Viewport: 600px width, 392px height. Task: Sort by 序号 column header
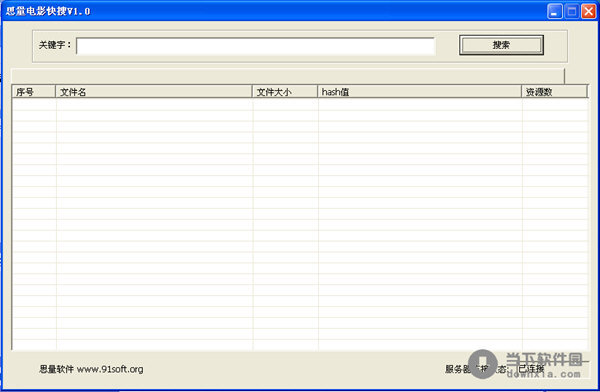(x=34, y=92)
